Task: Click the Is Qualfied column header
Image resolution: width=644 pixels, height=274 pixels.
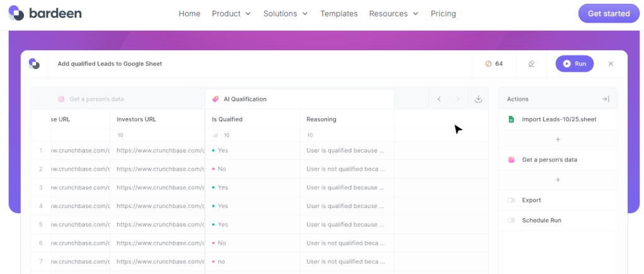Action: [x=227, y=119]
